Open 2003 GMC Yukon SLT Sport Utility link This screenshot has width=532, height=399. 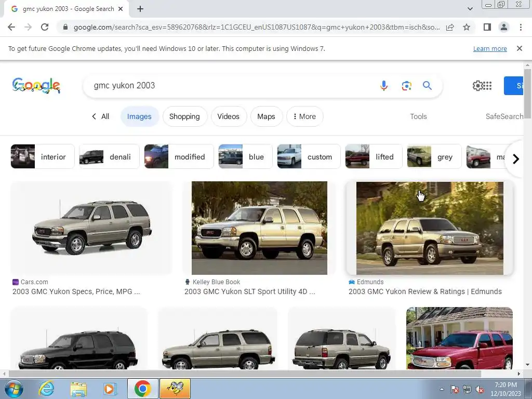[x=250, y=292]
